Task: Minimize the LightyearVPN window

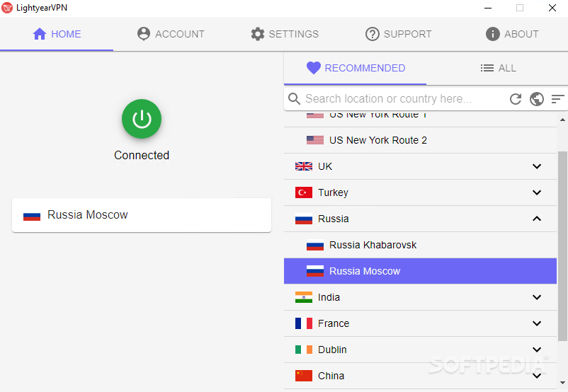Action: 488,8
